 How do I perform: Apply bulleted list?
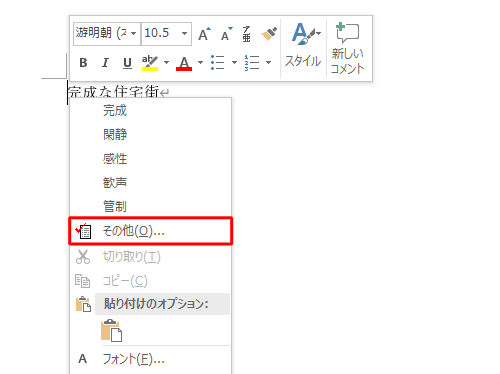218,62
